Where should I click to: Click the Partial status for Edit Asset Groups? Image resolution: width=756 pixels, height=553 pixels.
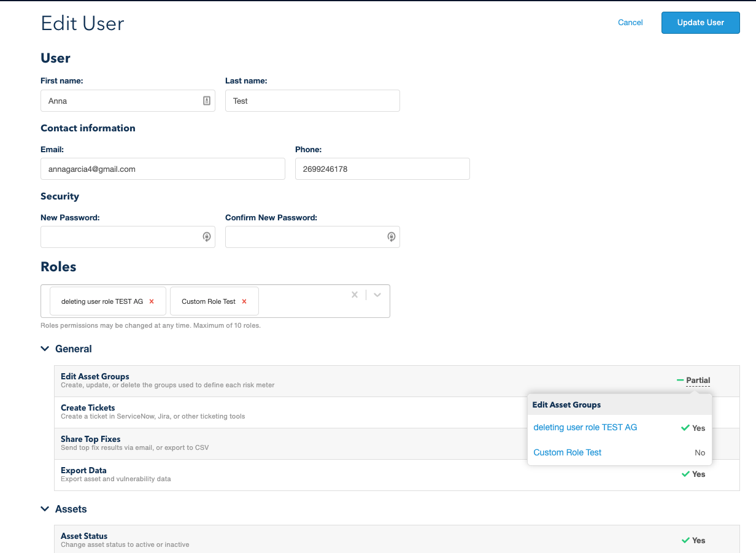click(698, 381)
